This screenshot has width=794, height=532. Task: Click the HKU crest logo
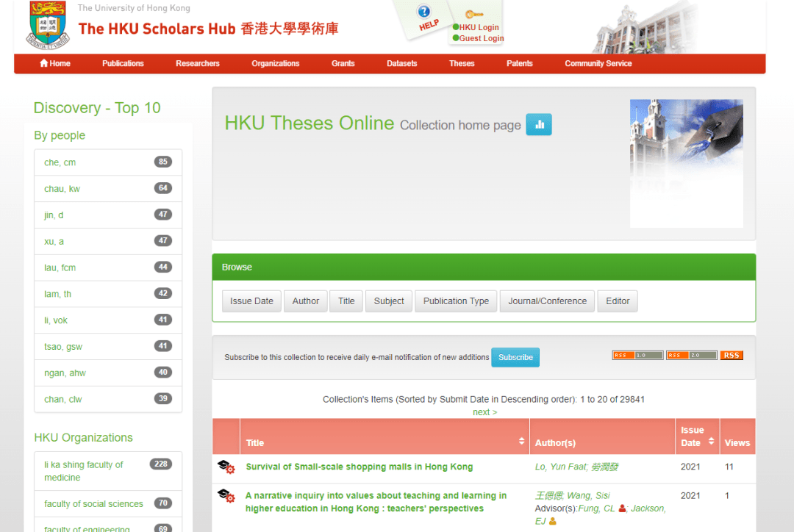[48, 25]
